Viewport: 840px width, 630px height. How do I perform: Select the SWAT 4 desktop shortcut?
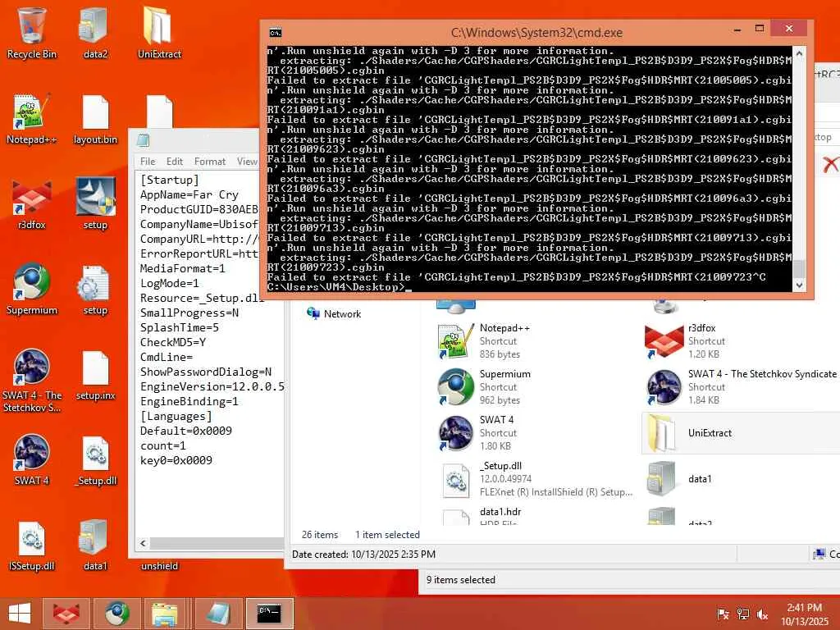(32, 459)
